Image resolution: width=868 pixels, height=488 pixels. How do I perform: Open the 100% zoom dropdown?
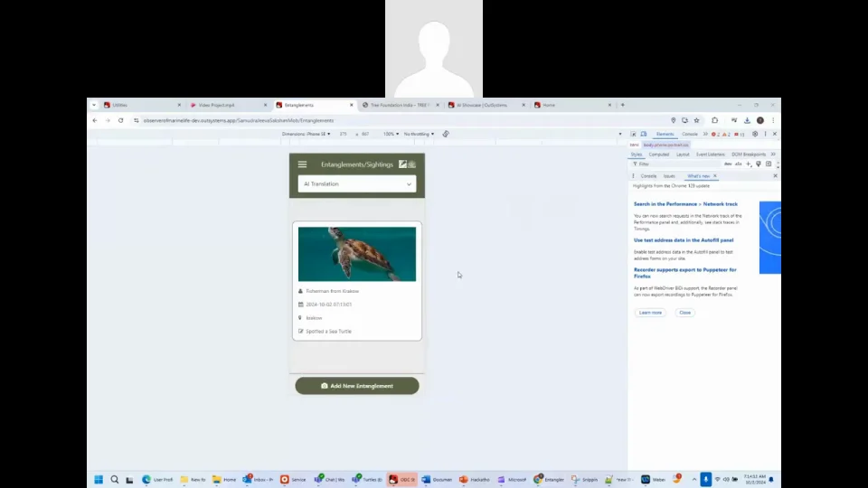point(391,134)
